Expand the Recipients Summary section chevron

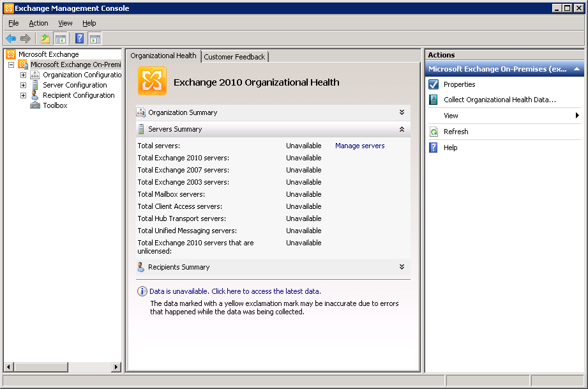point(402,267)
